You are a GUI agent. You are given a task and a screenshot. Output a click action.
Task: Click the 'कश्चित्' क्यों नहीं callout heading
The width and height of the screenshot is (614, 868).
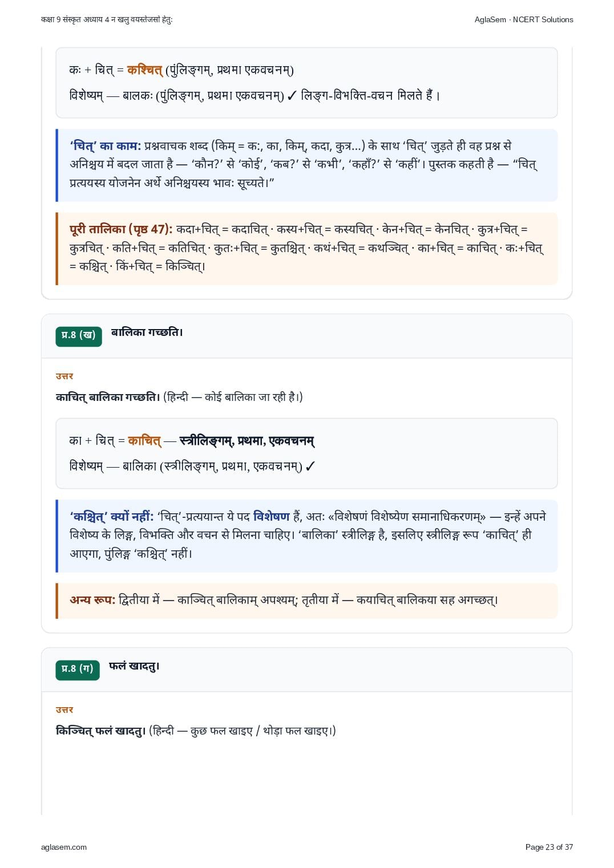pyautogui.click(x=112, y=517)
